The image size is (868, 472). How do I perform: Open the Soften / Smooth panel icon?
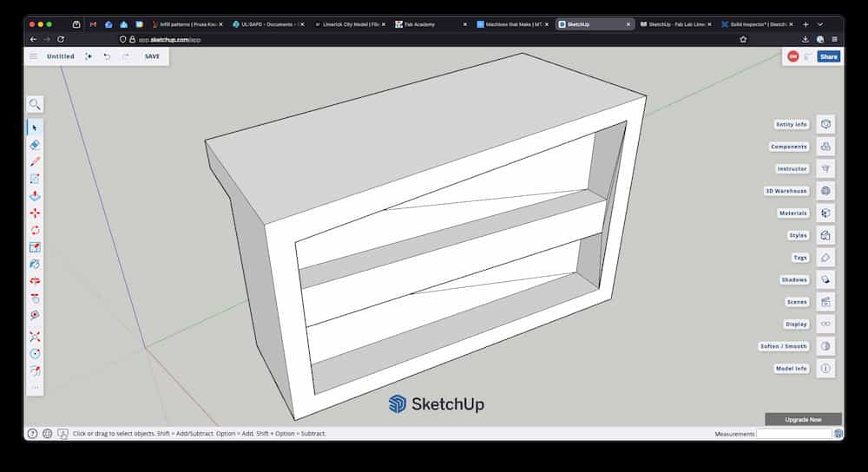pos(825,346)
